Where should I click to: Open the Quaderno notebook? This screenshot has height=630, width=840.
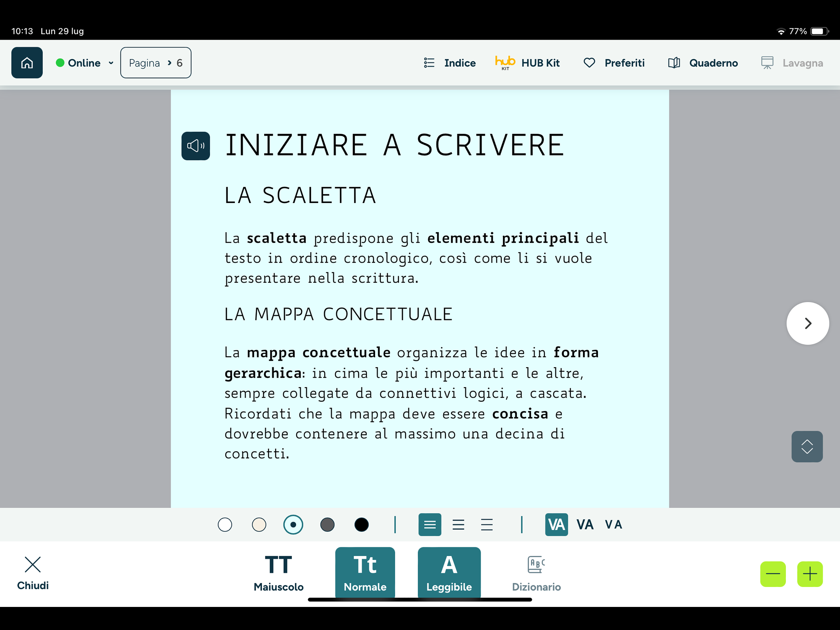pyautogui.click(x=703, y=63)
